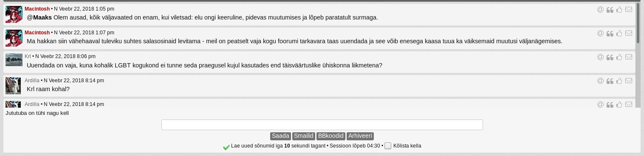Open Krl's username link

tap(28, 56)
